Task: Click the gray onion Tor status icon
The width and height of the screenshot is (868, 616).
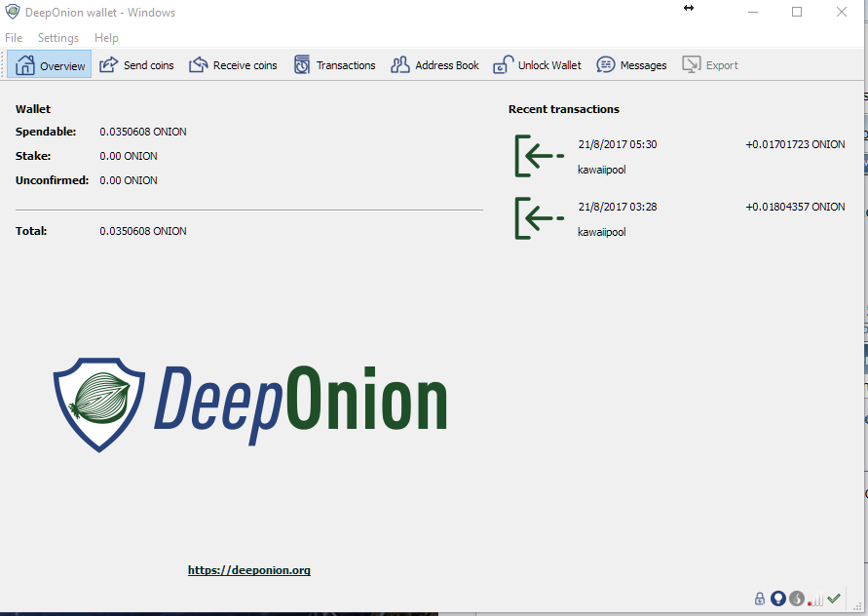Action: (x=797, y=598)
